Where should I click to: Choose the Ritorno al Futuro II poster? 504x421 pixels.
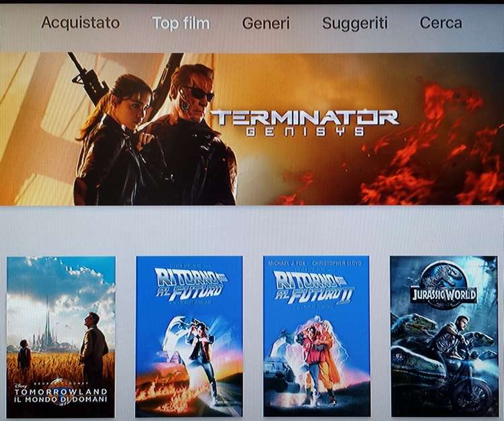(x=317, y=336)
